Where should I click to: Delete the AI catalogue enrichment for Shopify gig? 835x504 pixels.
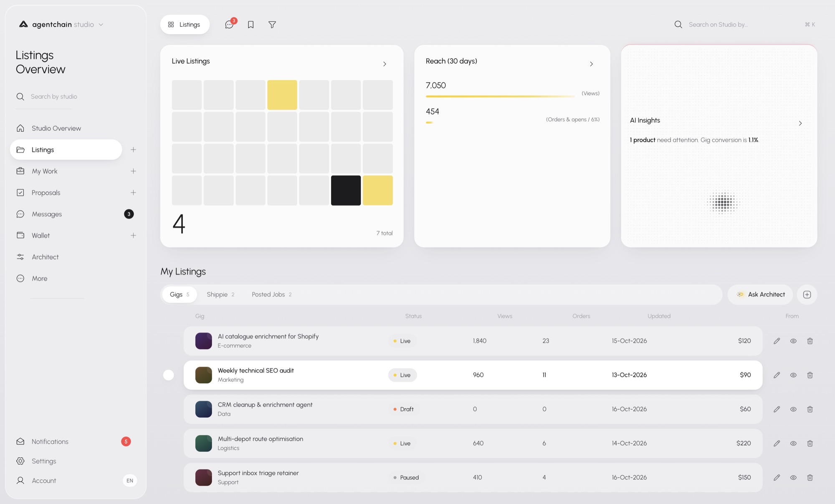[810, 341]
